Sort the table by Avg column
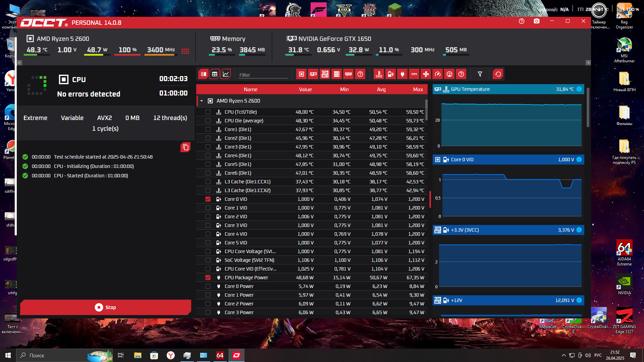The image size is (644, 362). [x=381, y=89]
